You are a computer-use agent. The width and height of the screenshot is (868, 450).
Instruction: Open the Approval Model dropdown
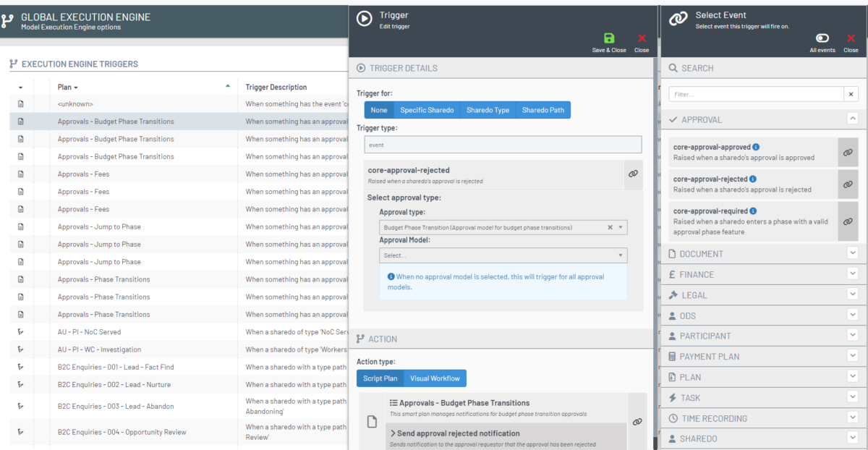point(503,255)
